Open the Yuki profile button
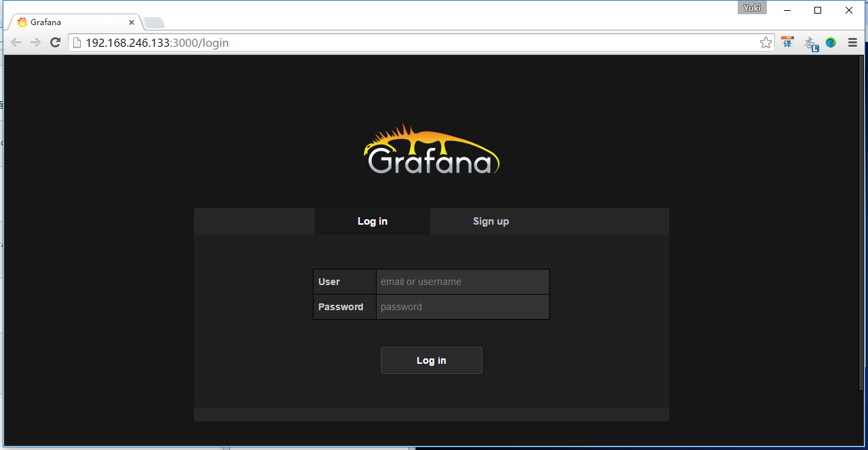The width and height of the screenshot is (868, 450). (752, 8)
